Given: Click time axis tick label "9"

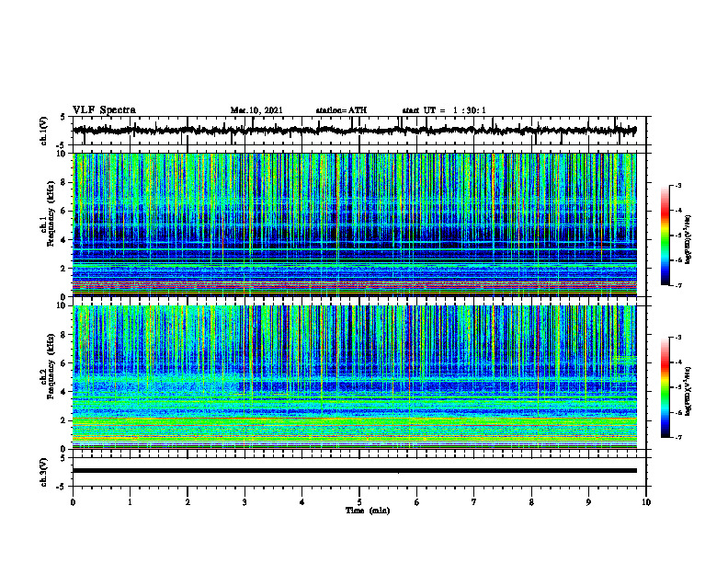Looking at the screenshot, I should pos(588,502).
